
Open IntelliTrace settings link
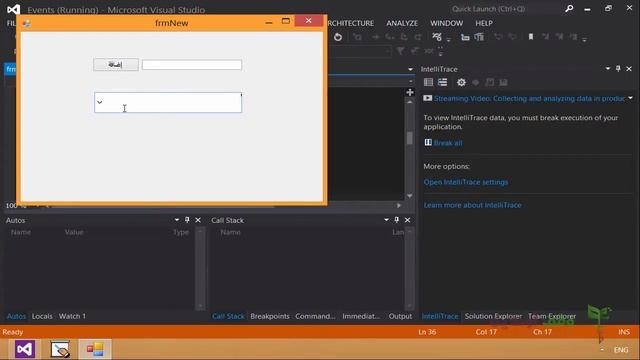pos(466,182)
